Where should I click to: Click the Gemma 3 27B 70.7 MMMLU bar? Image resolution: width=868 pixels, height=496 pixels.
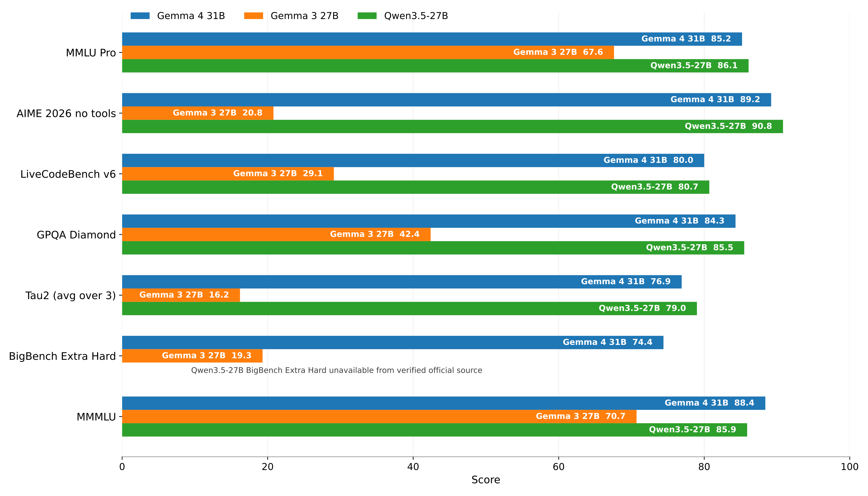pyautogui.click(x=379, y=416)
